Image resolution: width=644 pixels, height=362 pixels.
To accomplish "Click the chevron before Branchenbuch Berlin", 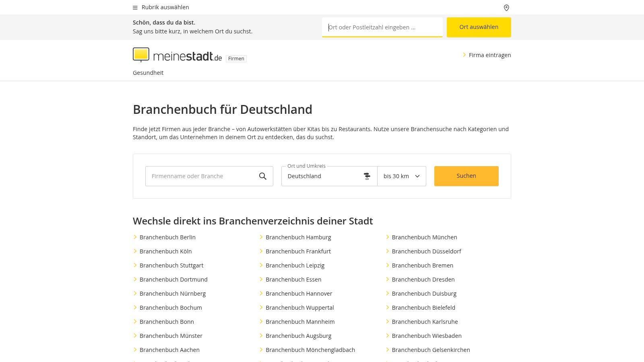I will (x=135, y=237).
